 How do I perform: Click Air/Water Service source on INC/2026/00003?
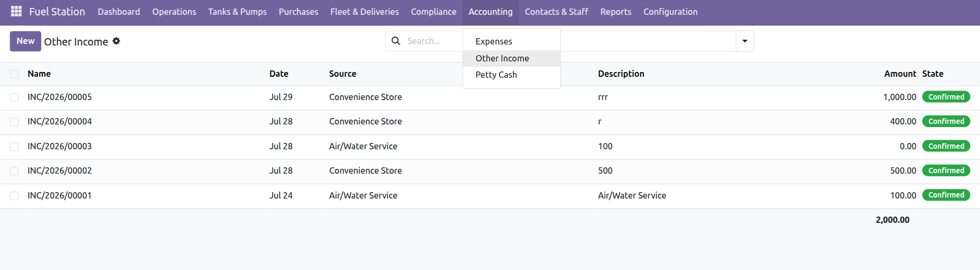point(363,146)
